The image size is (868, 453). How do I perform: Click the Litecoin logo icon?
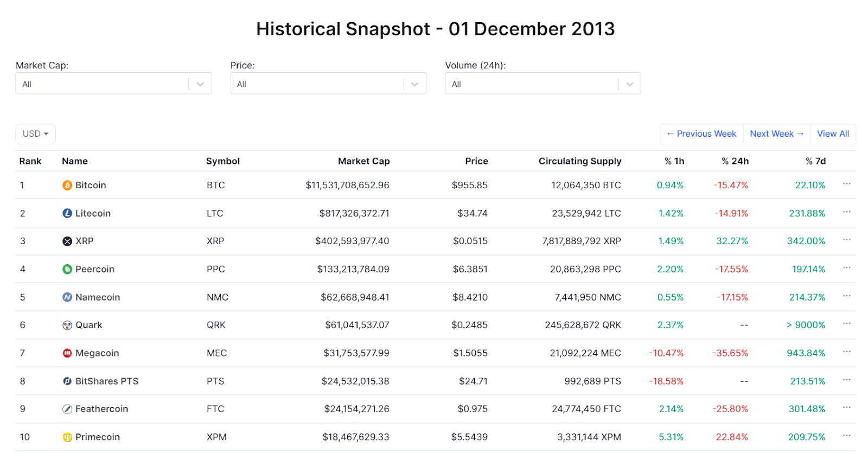click(x=67, y=214)
